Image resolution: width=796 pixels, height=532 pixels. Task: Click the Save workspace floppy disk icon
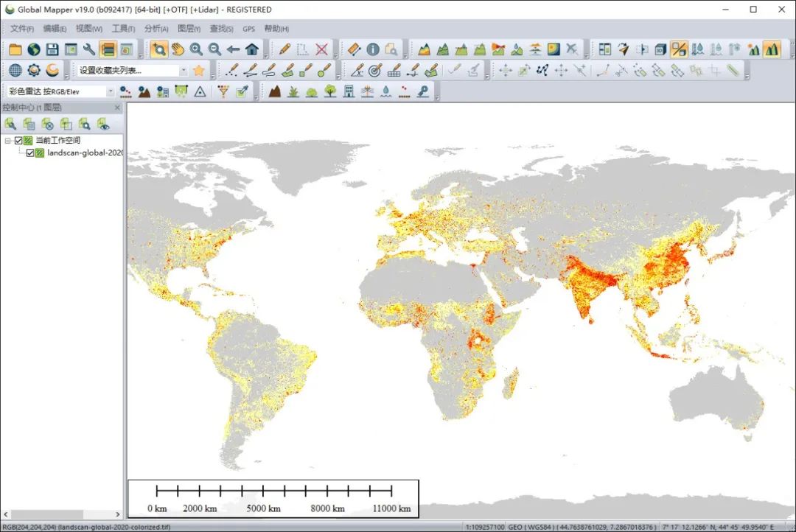(x=52, y=49)
